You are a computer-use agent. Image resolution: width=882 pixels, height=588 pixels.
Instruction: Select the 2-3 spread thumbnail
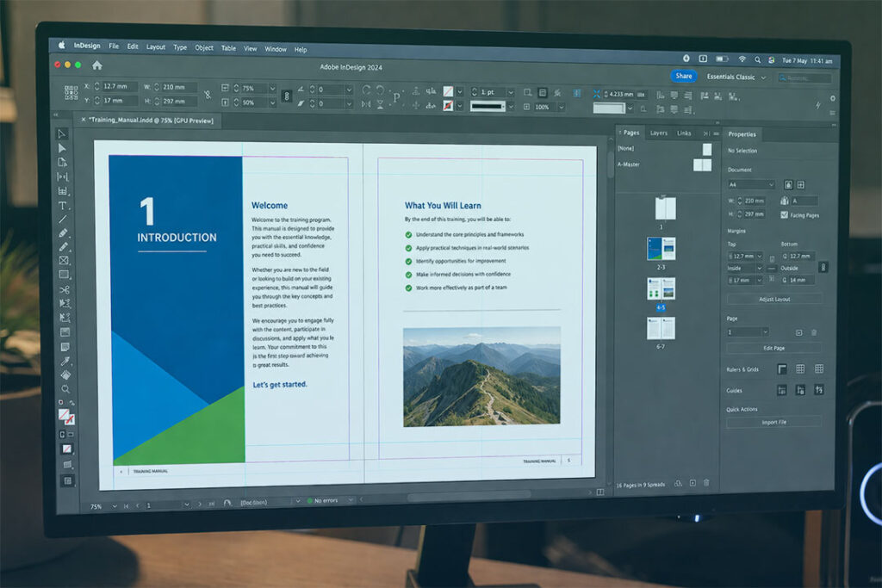(x=661, y=249)
